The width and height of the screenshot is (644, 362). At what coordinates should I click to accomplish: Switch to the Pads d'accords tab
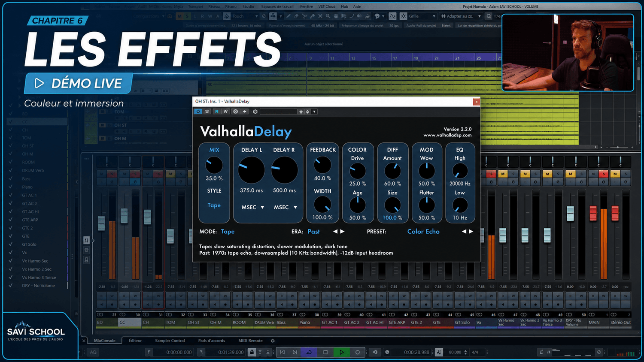tap(212, 341)
